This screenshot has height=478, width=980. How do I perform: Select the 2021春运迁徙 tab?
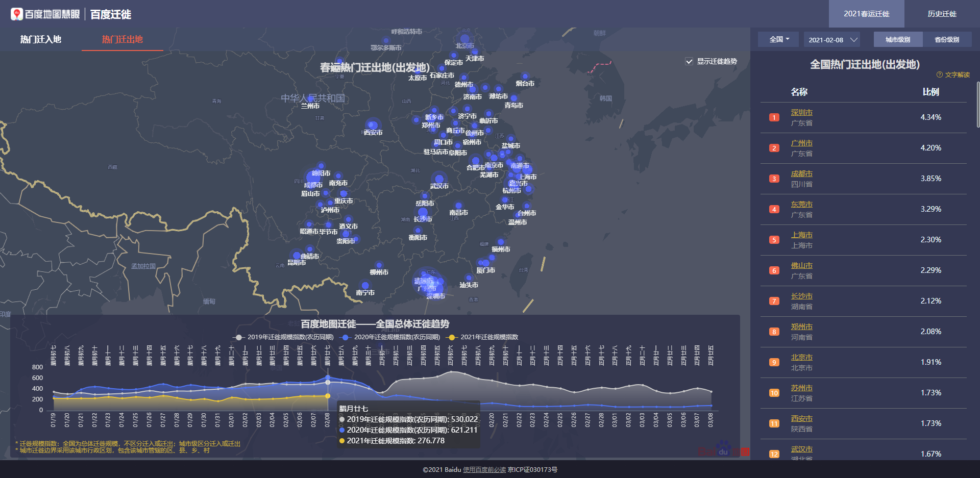point(866,14)
